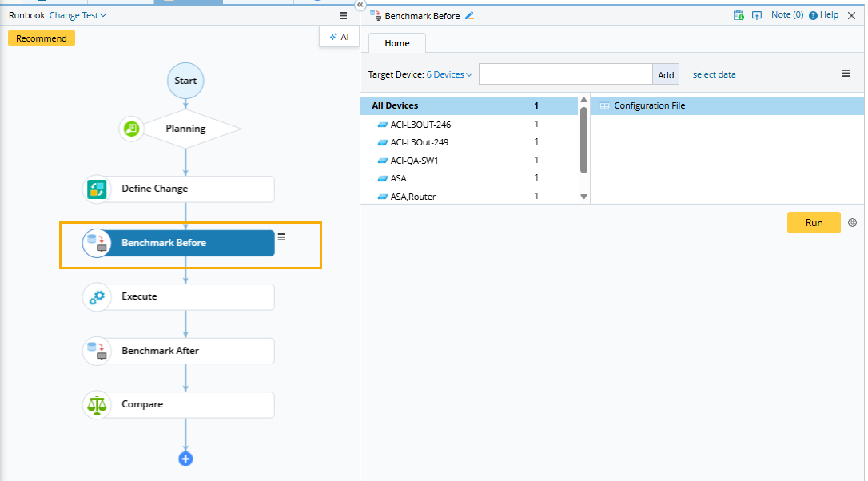Click the AI sparkle button
Viewport: 868px width, 481px height.
pos(340,37)
